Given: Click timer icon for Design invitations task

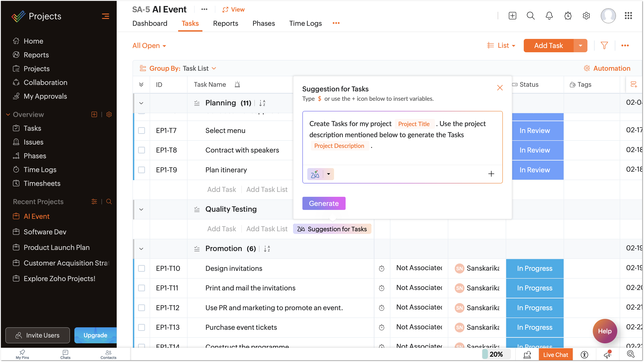Looking at the screenshot, I should 381,268.
